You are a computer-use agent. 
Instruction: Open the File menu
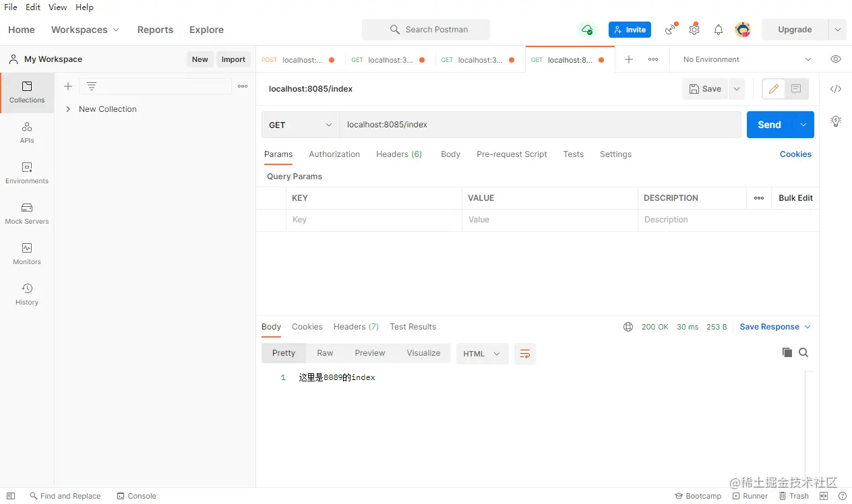tap(11, 7)
